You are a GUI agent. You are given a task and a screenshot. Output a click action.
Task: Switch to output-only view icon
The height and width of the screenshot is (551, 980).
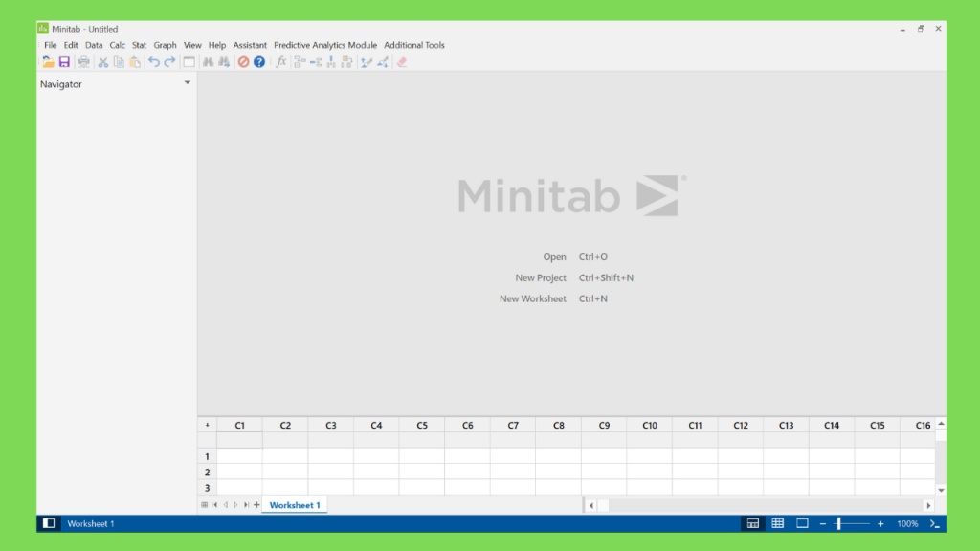click(x=802, y=523)
